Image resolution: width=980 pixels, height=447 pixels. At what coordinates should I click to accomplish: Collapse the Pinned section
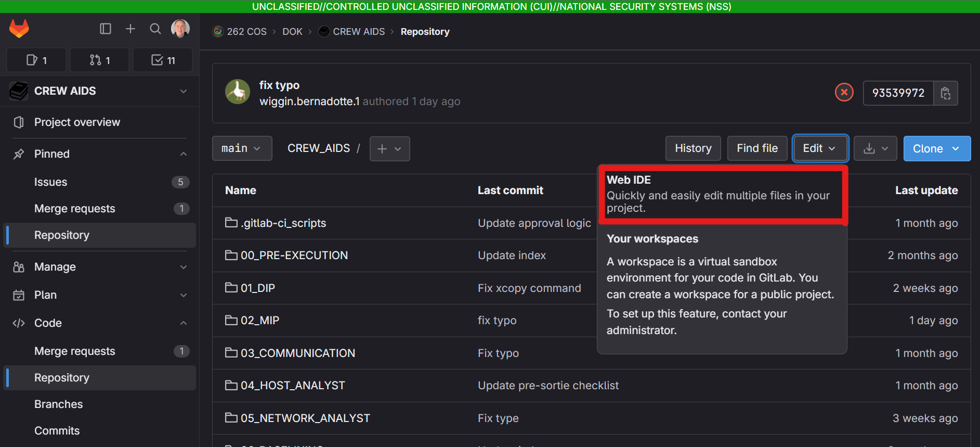[x=100, y=154]
